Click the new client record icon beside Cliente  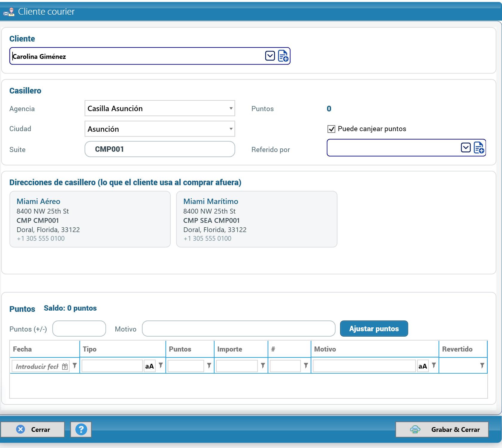click(283, 56)
